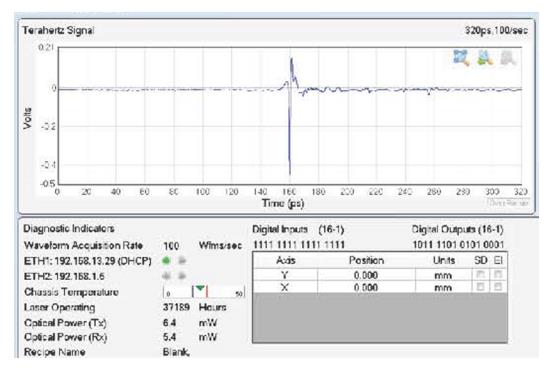This screenshot has height=369, width=549.
Task: Click the ETH1: 192.168.13.29 (DHCP) label
Action: point(88,261)
